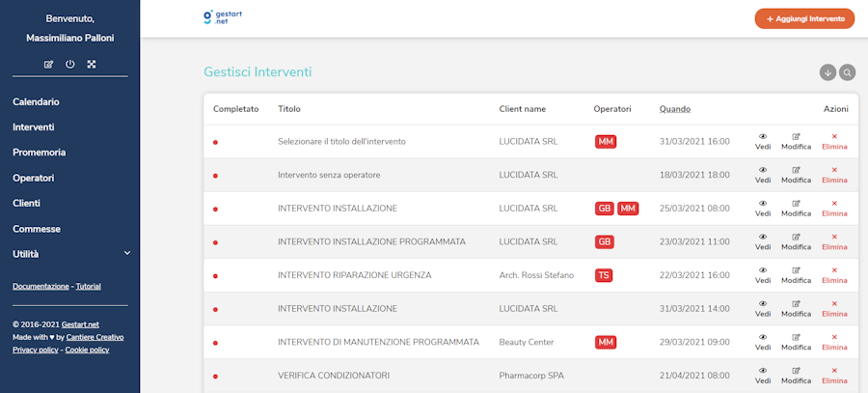The width and height of the screenshot is (868, 393).
Task: Click the round download arrow icon
Action: pyautogui.click(x=828, y=72)
